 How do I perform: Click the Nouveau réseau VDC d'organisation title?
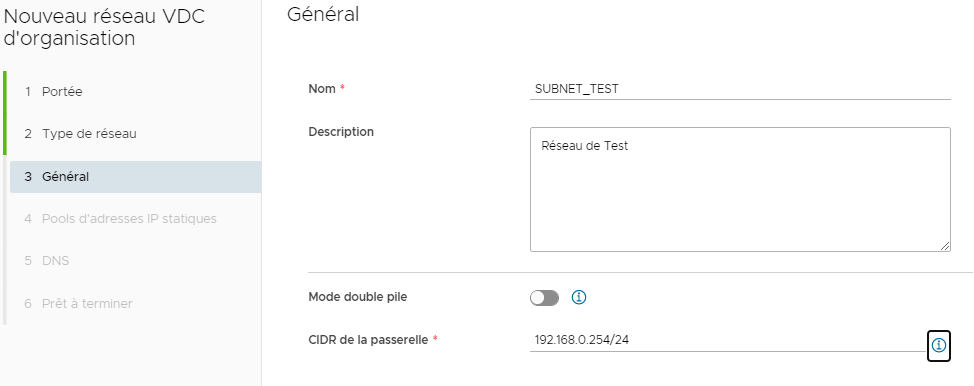(x=104, y=27)
